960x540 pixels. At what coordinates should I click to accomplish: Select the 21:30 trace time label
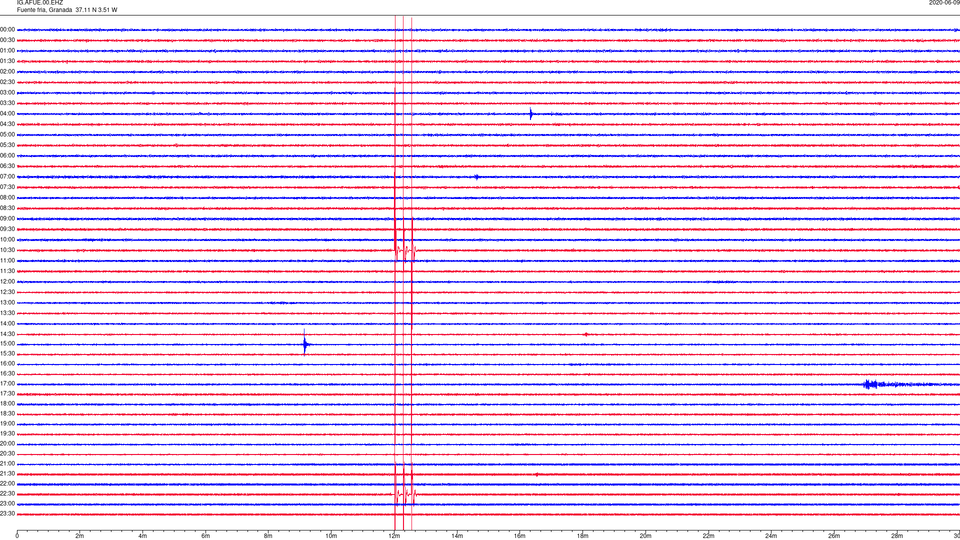[7, 474]
